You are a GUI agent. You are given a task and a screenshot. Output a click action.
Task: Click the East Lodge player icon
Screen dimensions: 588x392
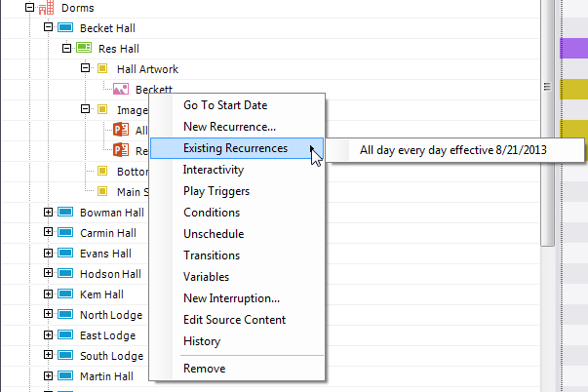click(x=65, y=334)
